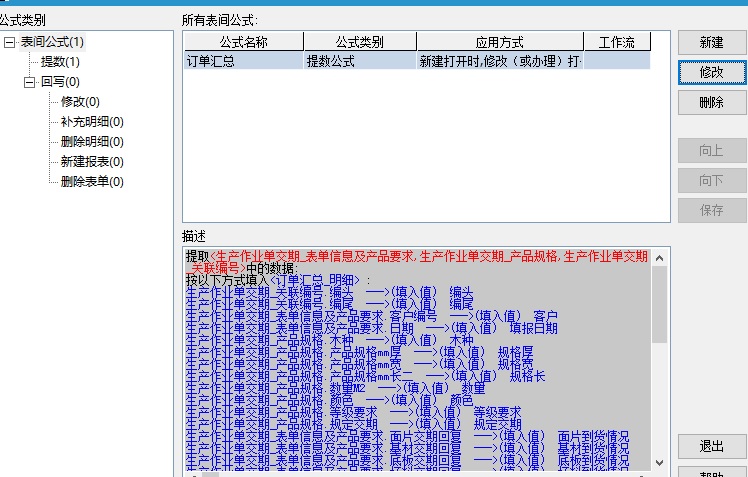Select 删除表单(0) in the tree
This screenshot has width=748, height=477.
click(92, 182)
